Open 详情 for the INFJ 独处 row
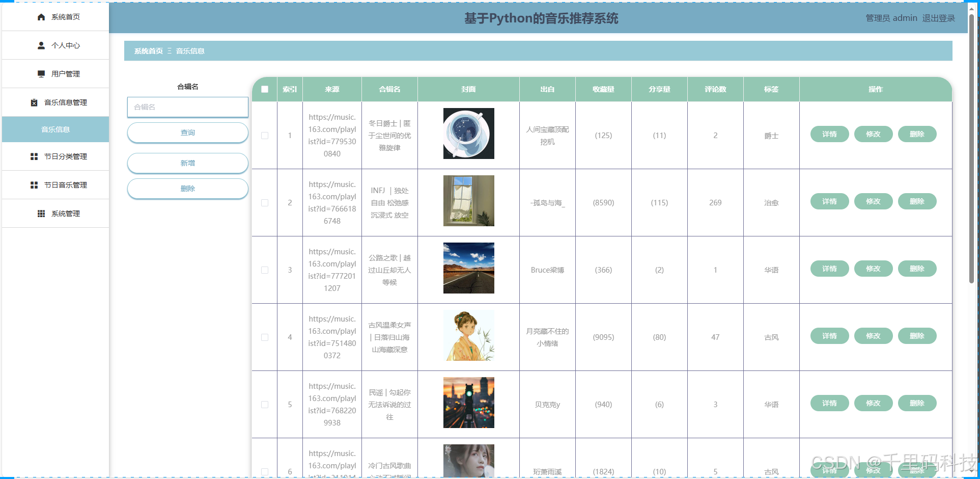The height and width of the screenshot is (479, 980). (830, 201)
